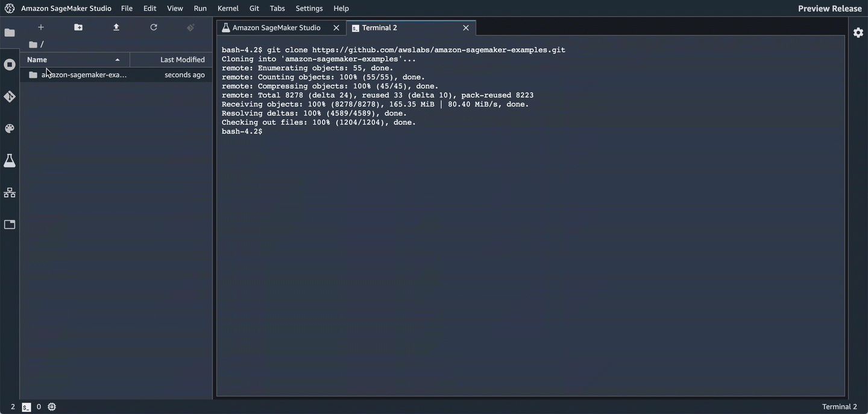The height and width of the screenshot is (414, 868).
Task: Open the settings gear on right sidebar
Action: click(x=858, y=33)
